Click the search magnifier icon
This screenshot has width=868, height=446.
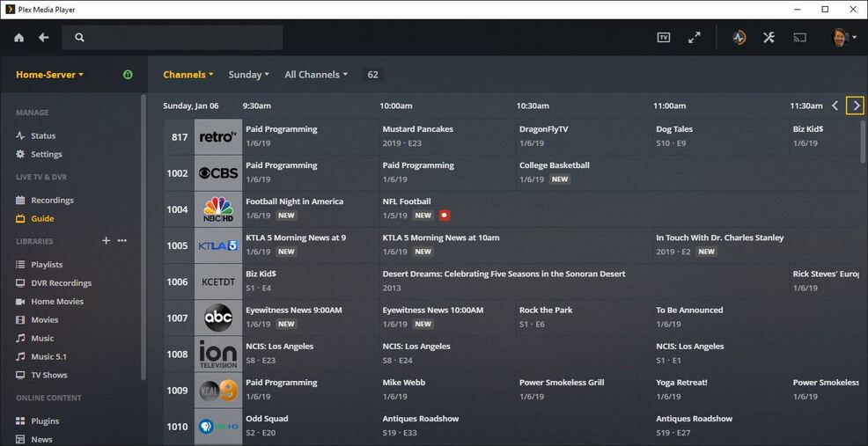pos(79,38)
